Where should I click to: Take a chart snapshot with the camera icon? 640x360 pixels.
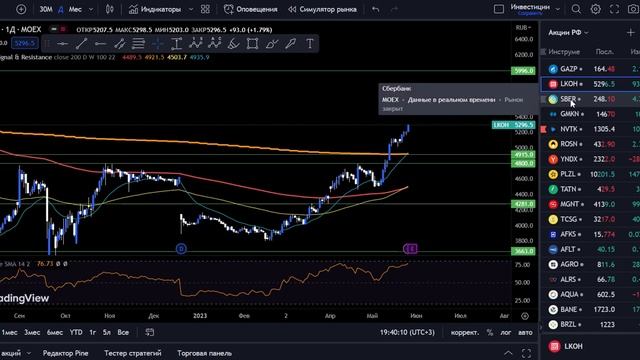[633, 9]
